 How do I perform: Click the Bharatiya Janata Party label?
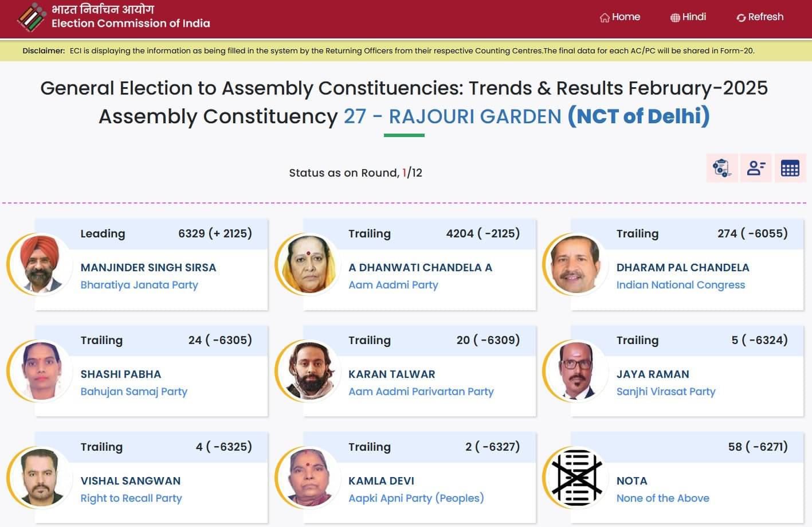[139, 285]
